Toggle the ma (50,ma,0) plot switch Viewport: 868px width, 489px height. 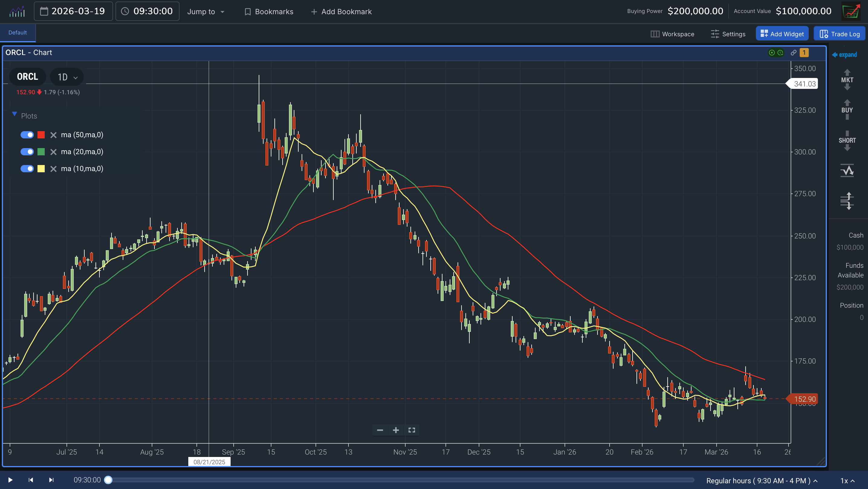[x=27, y=135]
